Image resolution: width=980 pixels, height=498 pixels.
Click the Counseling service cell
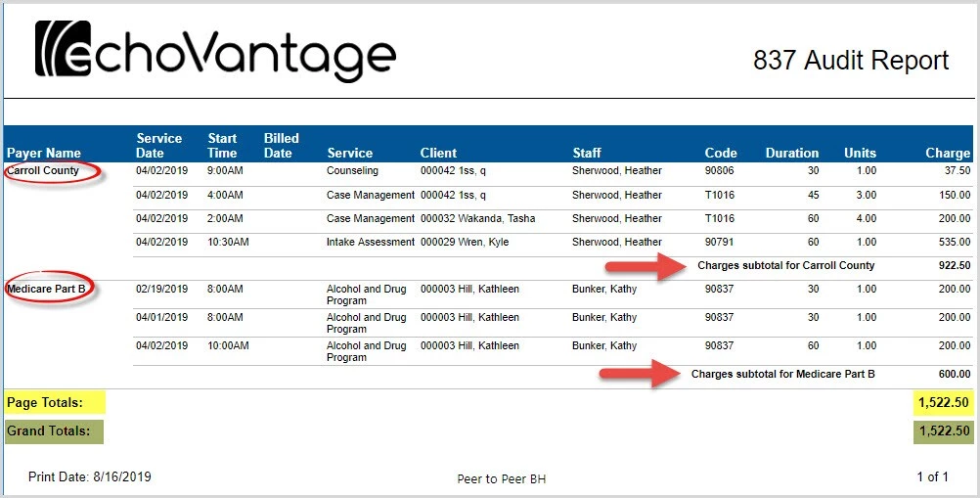pyautogui.click(x=352, y=170)
